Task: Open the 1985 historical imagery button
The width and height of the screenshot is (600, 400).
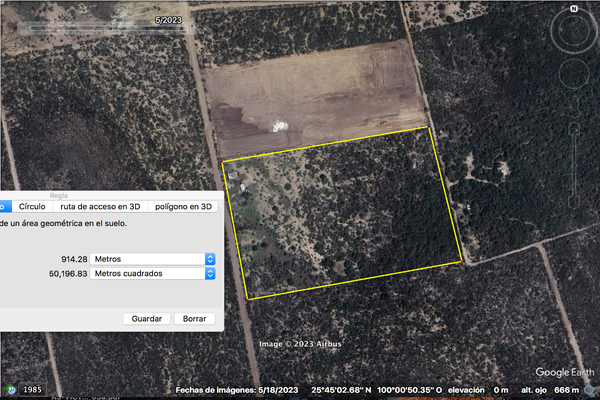Action: coord(33,390)
